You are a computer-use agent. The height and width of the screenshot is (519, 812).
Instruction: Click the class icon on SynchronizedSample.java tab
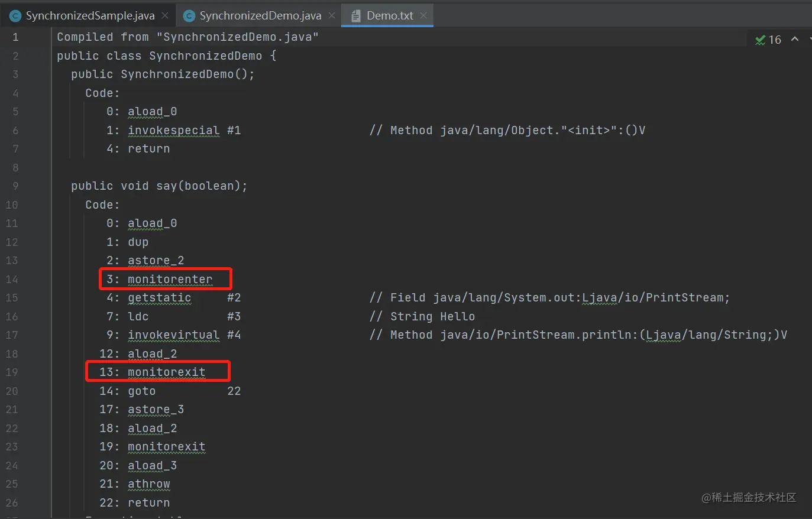(x=15, y=16)
